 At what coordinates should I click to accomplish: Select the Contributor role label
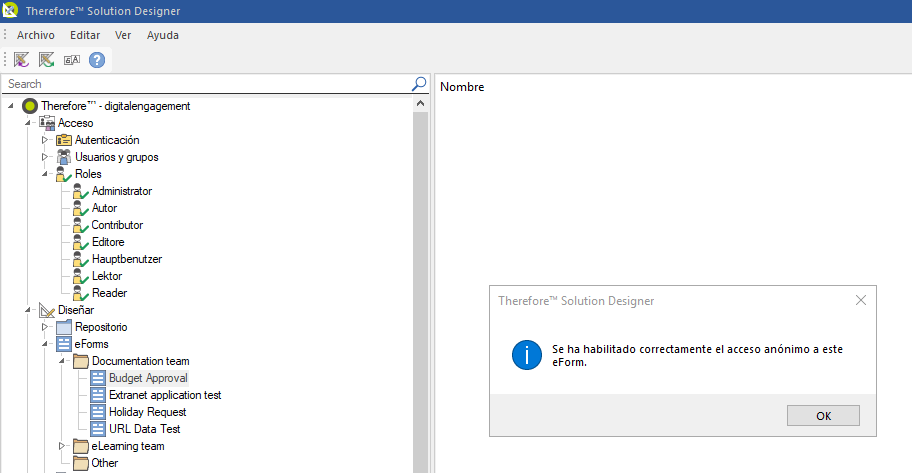tap(117, 225)
